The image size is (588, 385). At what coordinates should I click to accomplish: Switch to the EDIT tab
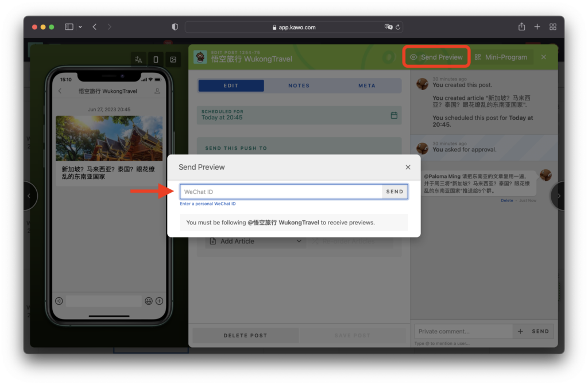click(x=231, y=85)
